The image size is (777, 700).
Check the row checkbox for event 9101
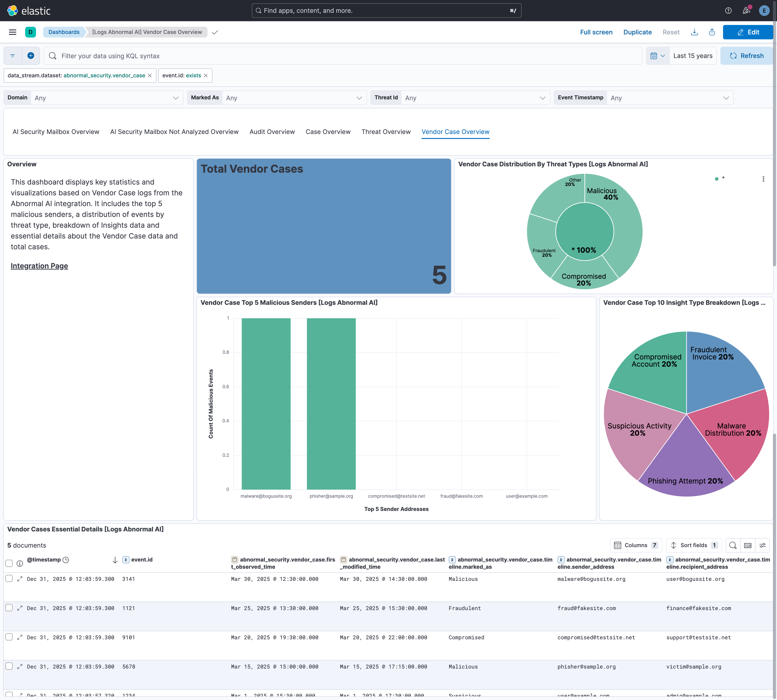point(9,637)
